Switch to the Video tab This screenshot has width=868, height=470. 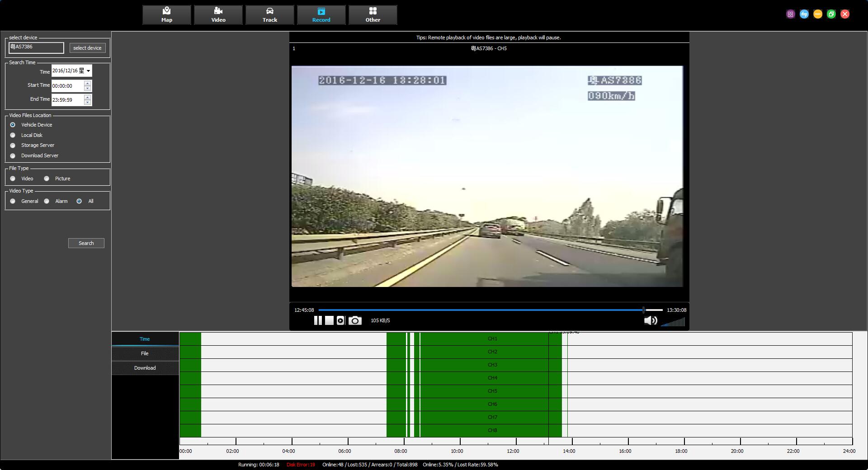[x=218, y=15]
